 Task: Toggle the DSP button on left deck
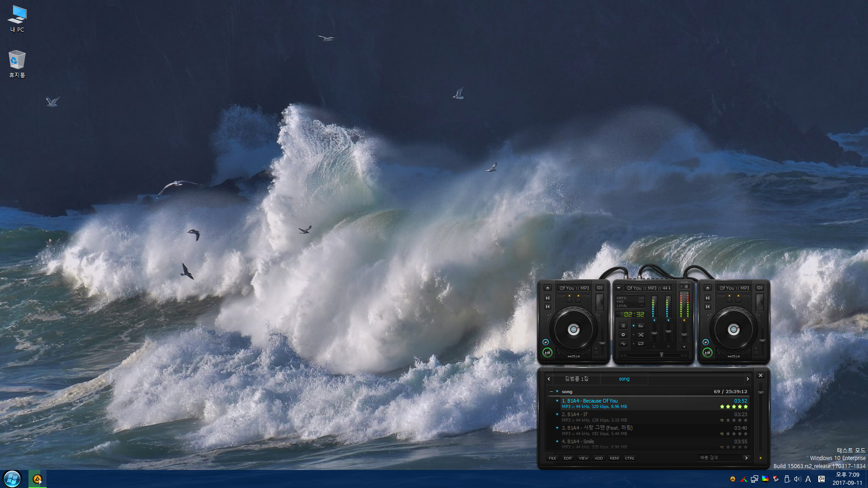pos(569,300)
